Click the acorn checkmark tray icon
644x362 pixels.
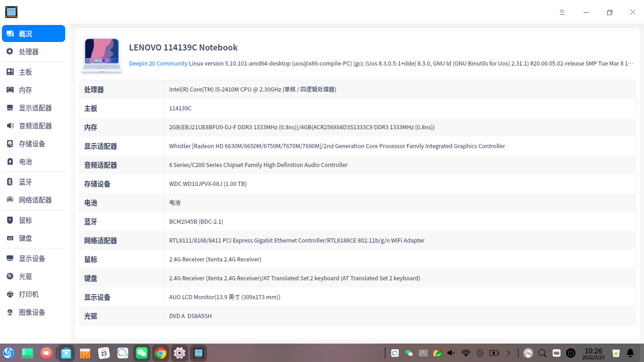(438, 353)
